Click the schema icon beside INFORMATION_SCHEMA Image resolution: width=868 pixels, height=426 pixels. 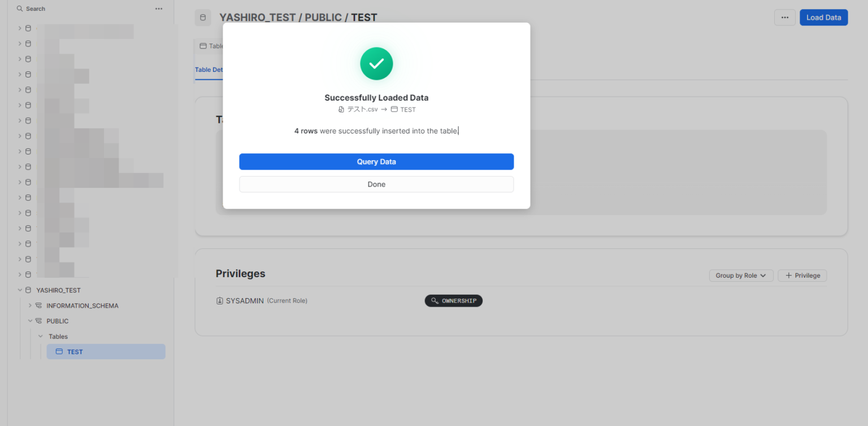38,305
